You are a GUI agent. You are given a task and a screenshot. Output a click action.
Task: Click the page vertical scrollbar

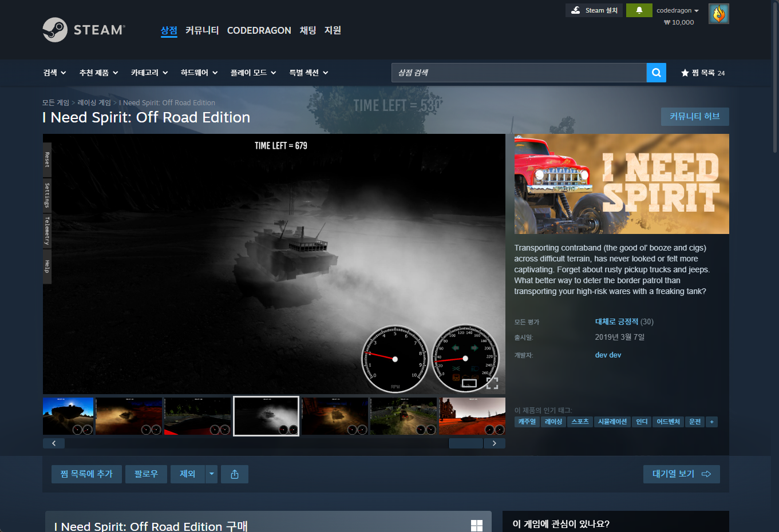[776, 77]
